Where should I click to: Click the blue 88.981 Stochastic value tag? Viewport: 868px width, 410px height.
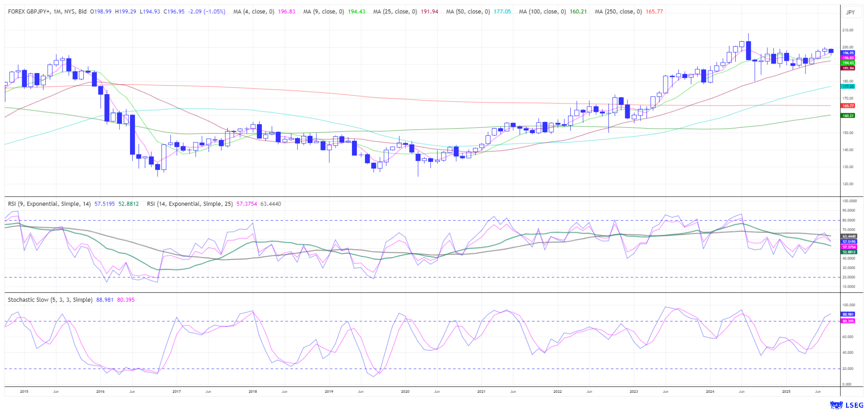tap(848, 314)
